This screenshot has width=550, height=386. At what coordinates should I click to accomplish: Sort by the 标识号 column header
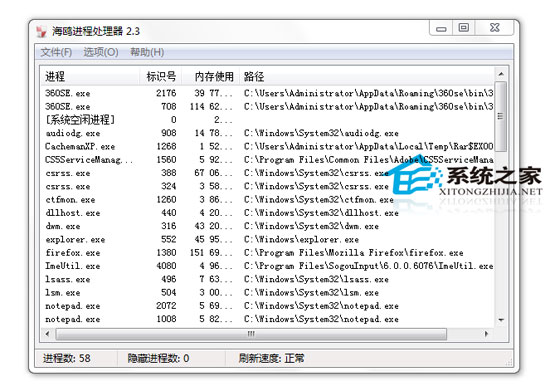coord(160,76)
